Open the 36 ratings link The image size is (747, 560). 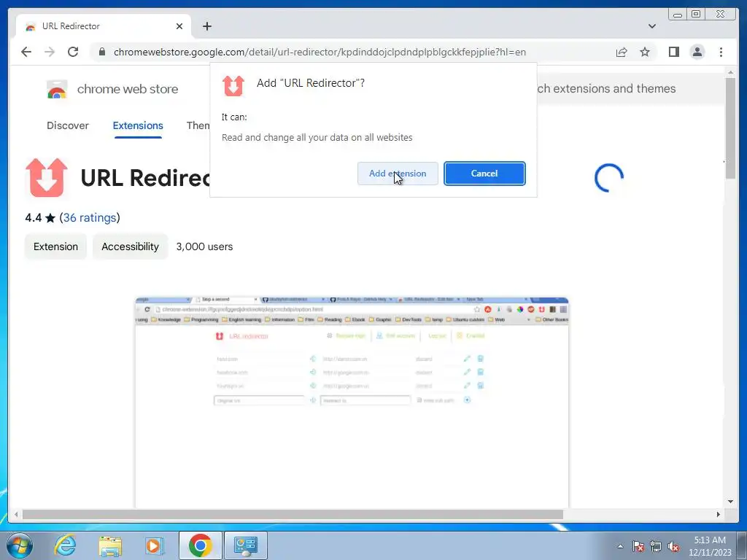coord(90,217)
